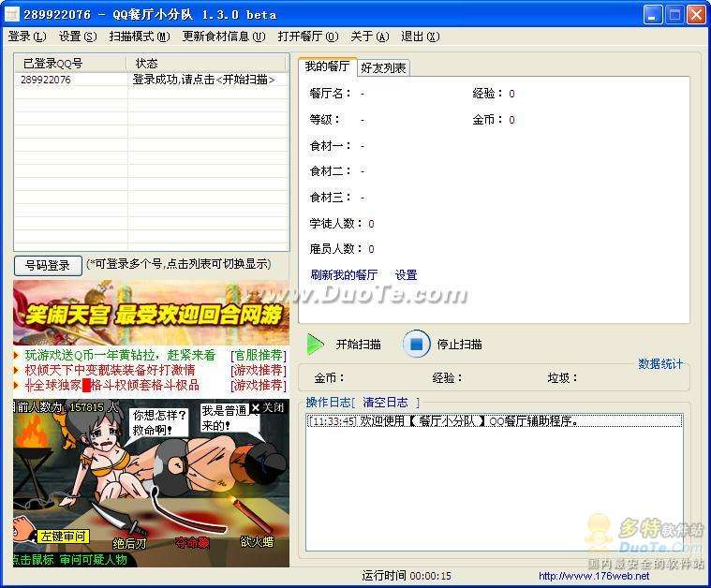711x588 pixels.
Task: Open the http://www.176web.net link
Action: [594, 576]
